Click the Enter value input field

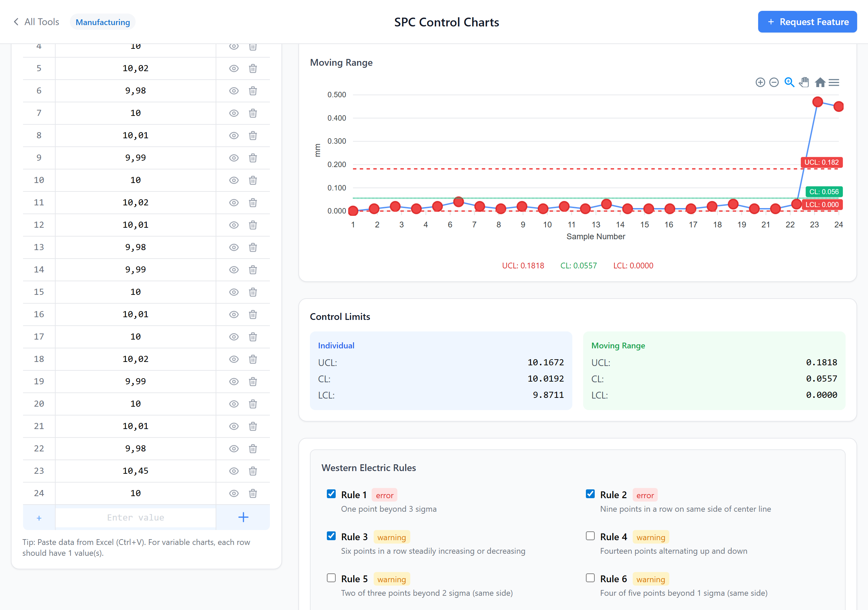tap(135, 517)
